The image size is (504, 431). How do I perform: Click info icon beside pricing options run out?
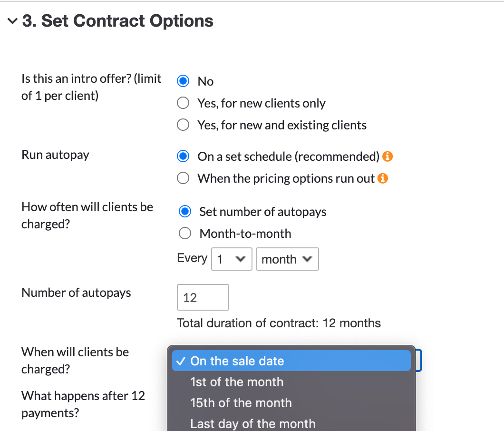383,178
